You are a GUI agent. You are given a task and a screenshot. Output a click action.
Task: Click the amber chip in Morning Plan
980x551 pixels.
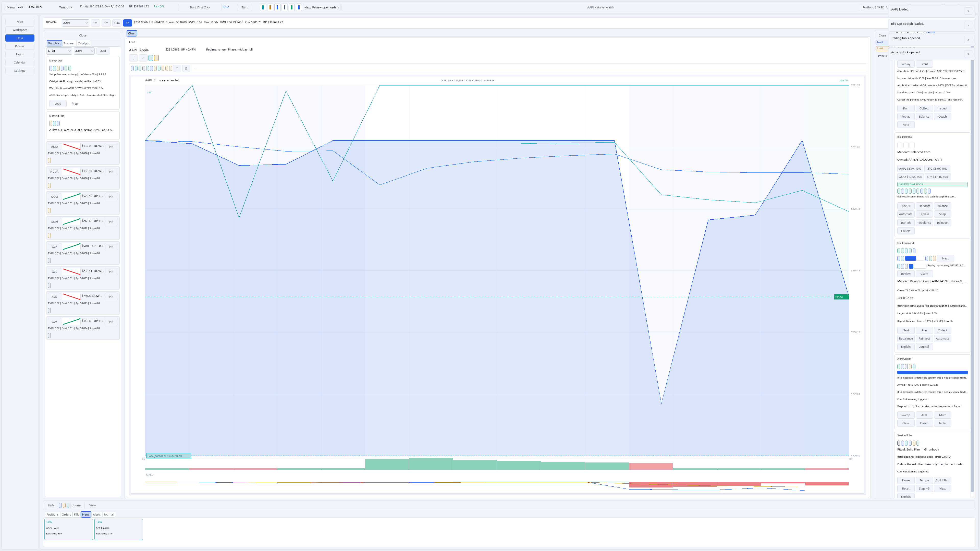tap(51, 123)
